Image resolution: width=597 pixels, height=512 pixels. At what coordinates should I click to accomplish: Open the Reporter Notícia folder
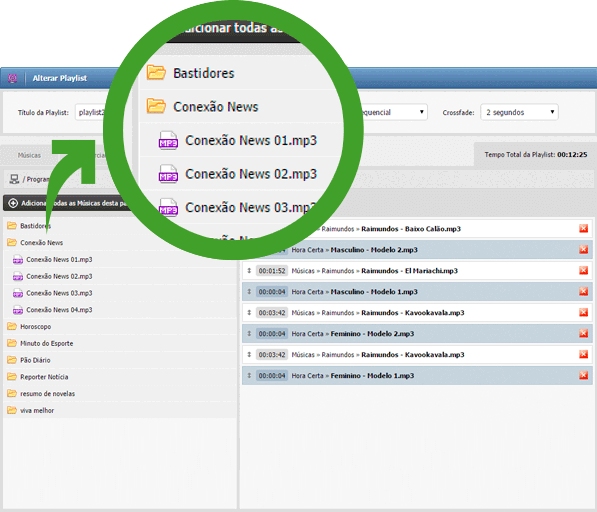click(x=44, y=377)
